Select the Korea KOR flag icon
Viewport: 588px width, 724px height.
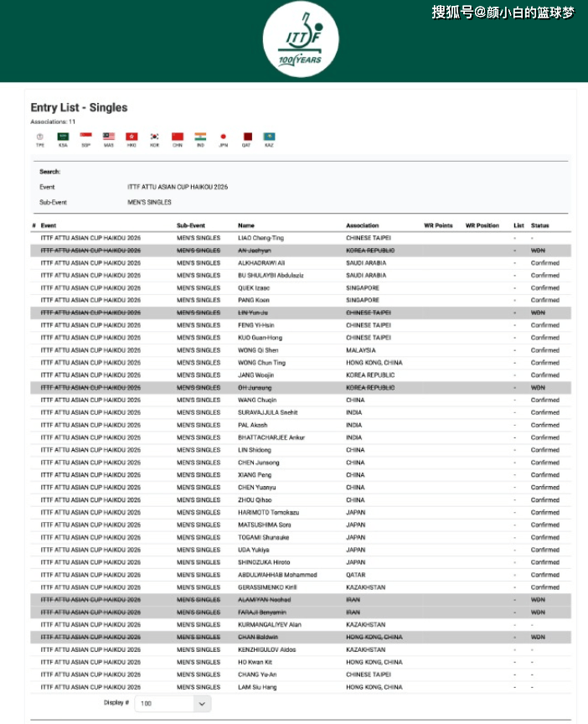[154, 137]
